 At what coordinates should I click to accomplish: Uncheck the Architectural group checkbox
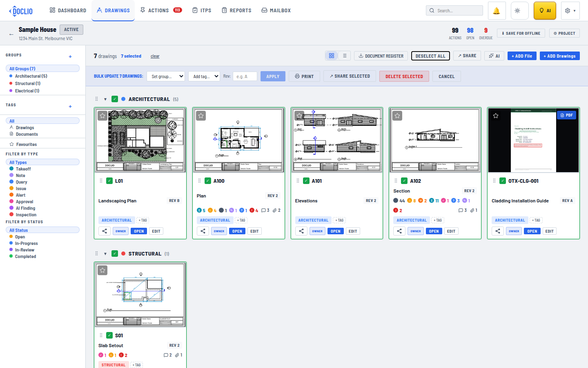[115, 99]
